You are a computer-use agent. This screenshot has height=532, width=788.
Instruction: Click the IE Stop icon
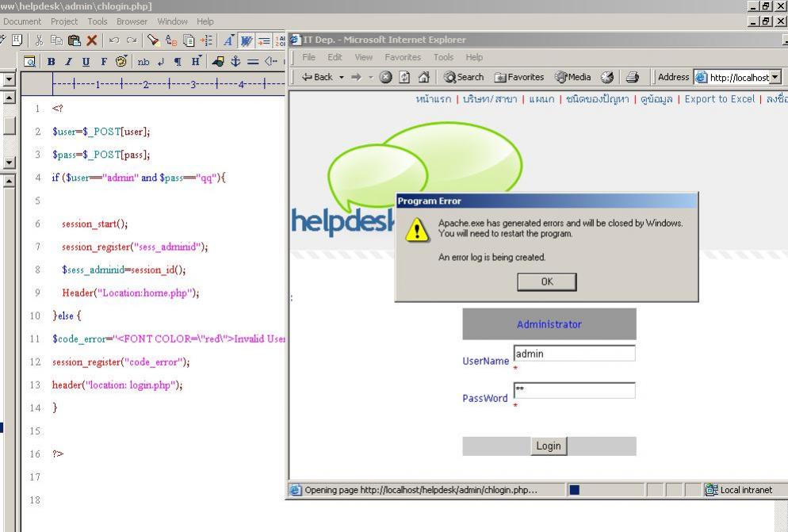pyautogui.click(x=385, y=77)
